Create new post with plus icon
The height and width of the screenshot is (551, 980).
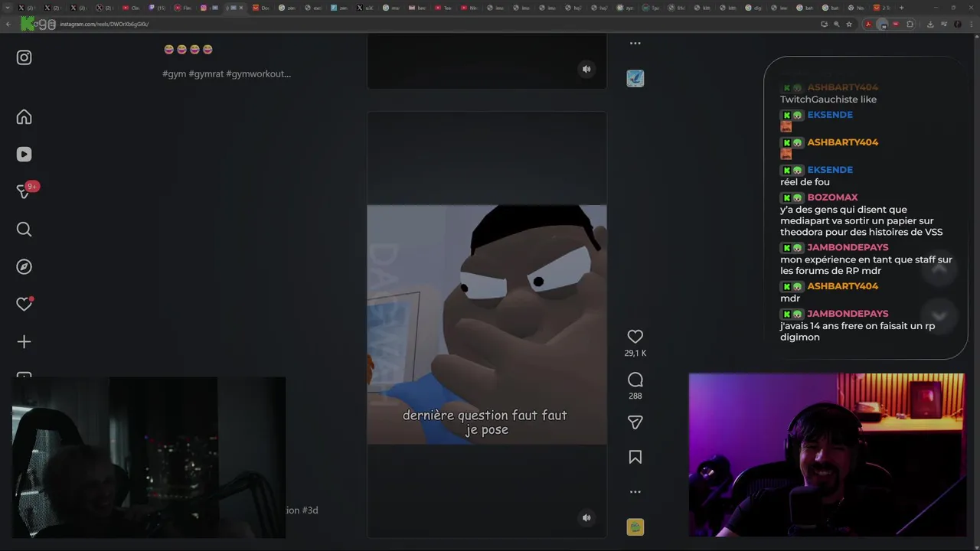24,342
